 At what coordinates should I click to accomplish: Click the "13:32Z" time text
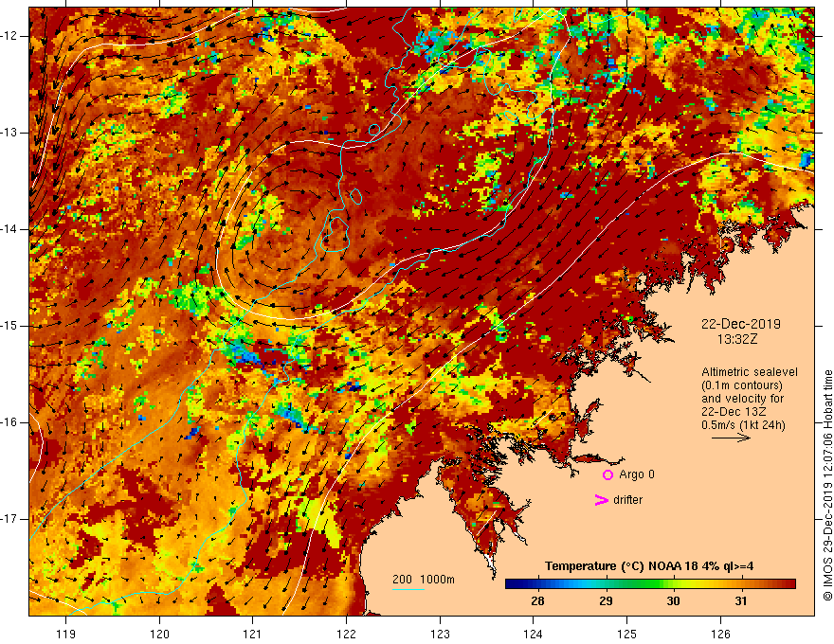736,339
